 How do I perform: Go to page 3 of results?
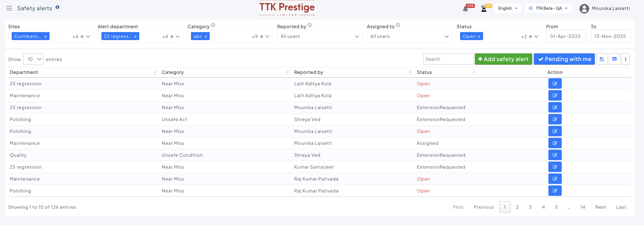(530, 207)
